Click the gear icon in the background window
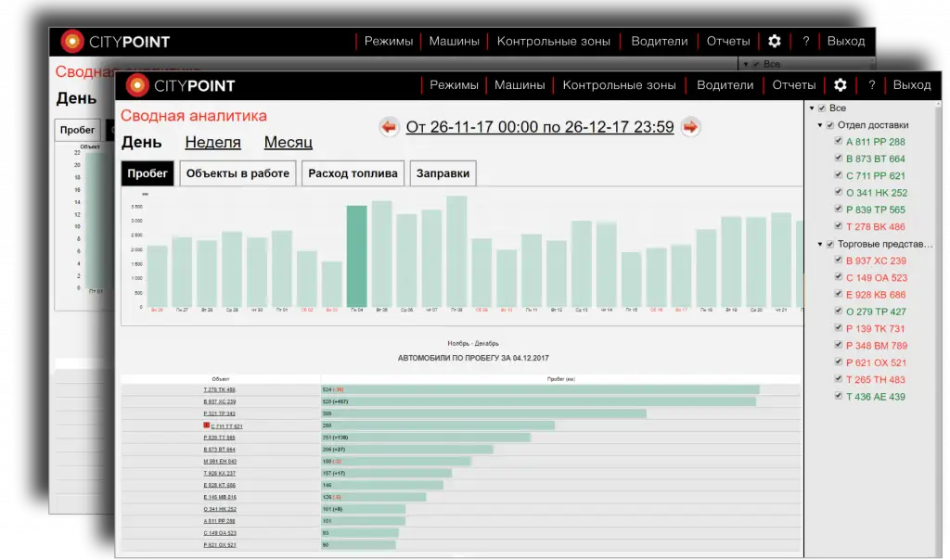The image size is (950, 560). (774, 41)
